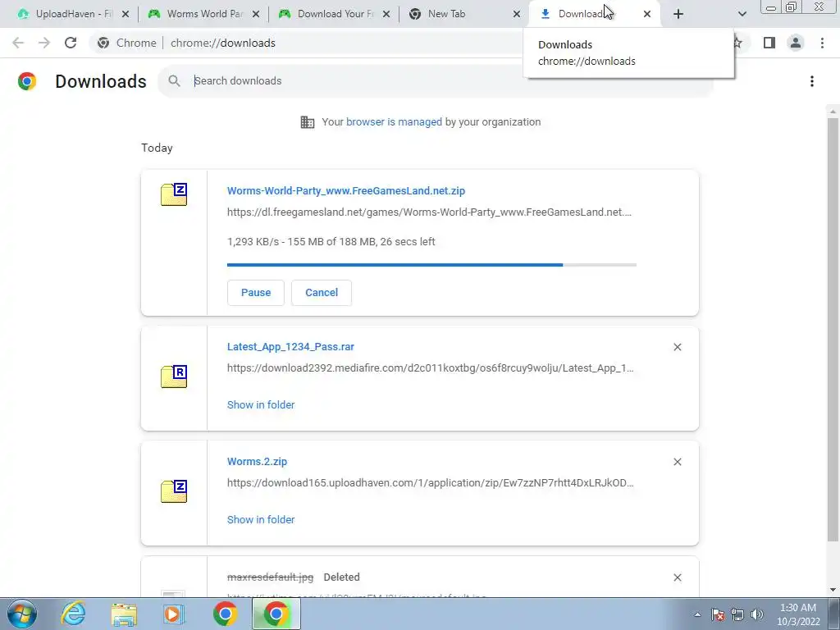Open Downloads page more actions menu

click(812, 81)
